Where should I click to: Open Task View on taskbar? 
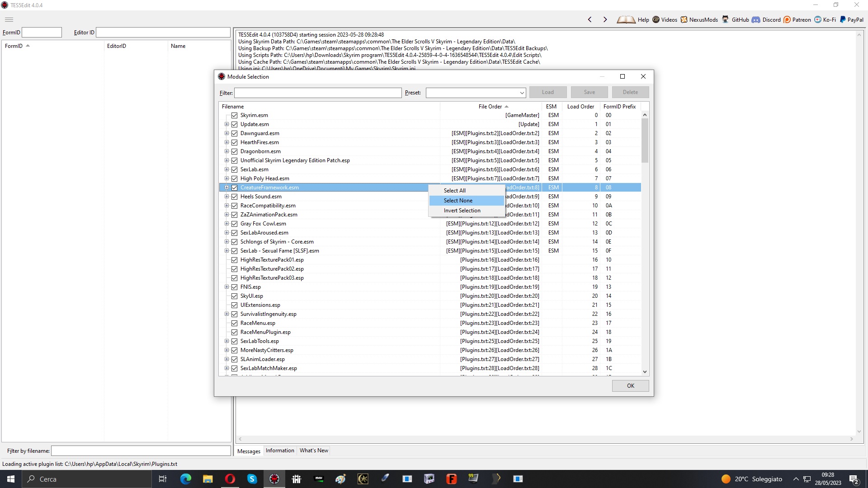[163, 479]
